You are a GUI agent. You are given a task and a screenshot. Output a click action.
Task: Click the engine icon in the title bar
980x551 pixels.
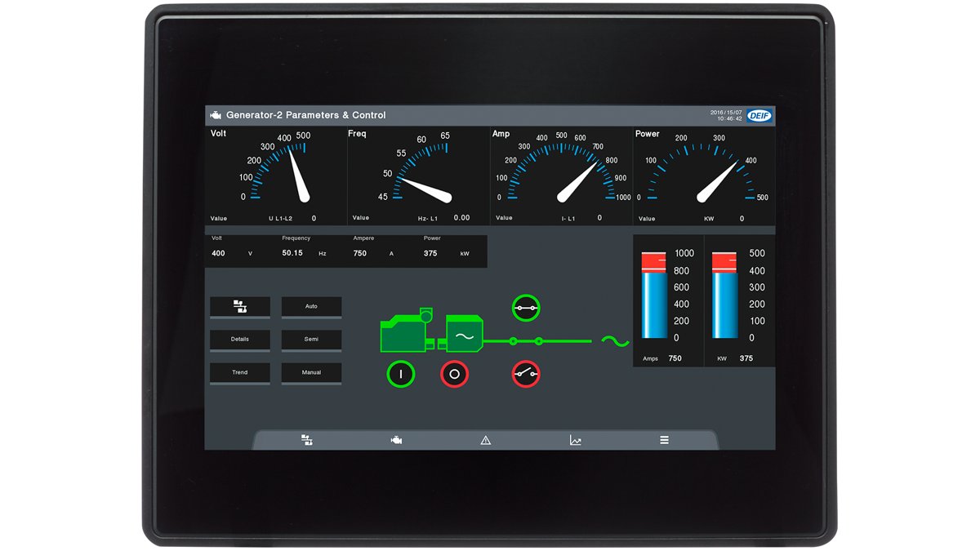click(x=216, y=115)
